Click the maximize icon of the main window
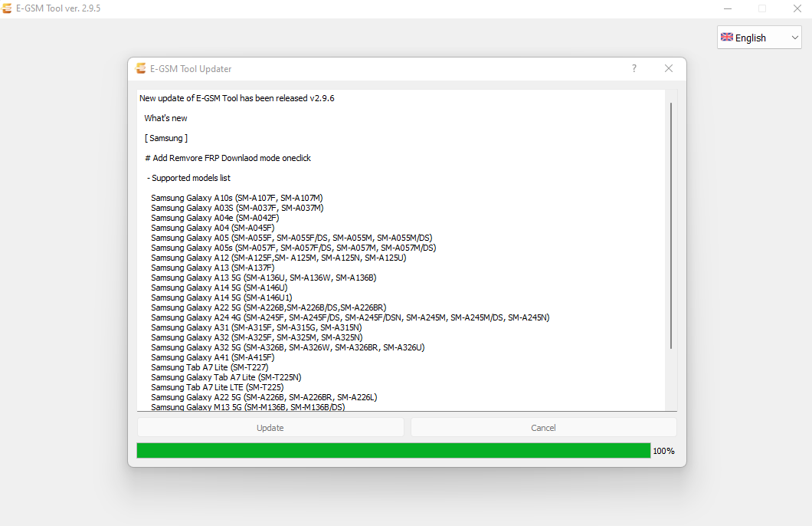The image size is (812, 526). click(761, 8)
